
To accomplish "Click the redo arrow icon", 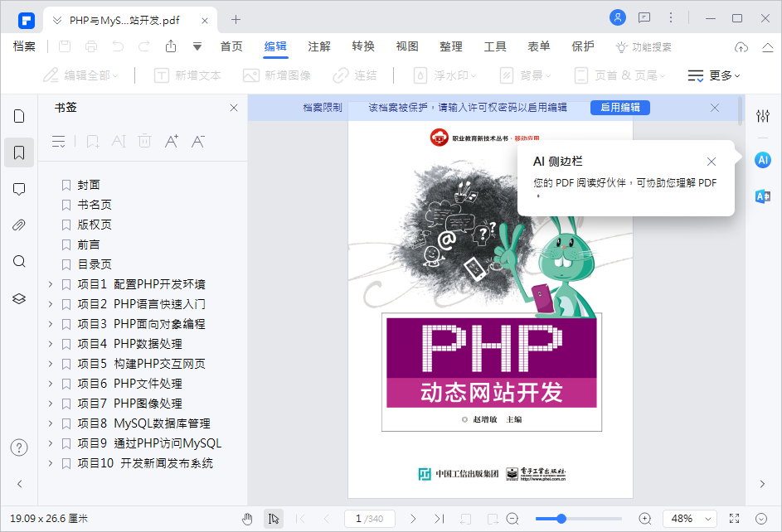I will (144, 46).
